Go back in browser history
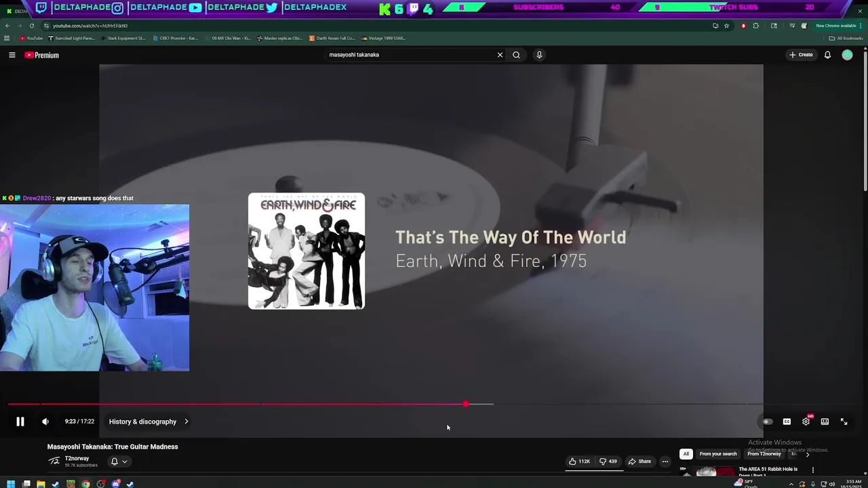Image resolution: width=868 pixels, height=488 pixels. point(7,26)
